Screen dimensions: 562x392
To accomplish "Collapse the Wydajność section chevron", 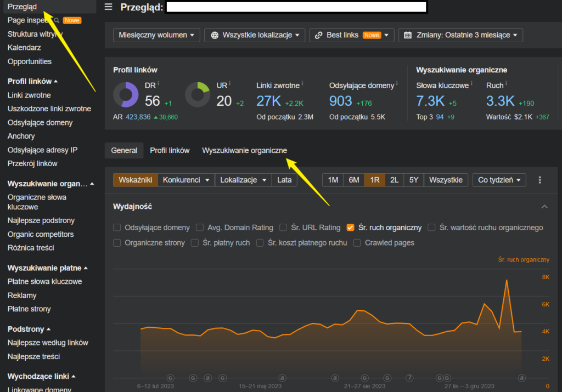I will pyautogui.click(x=544, y=207).
